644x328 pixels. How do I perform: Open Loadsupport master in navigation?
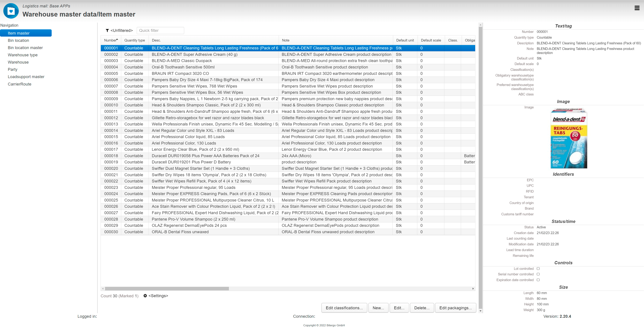pyautogui.click(x=26, y=77)
